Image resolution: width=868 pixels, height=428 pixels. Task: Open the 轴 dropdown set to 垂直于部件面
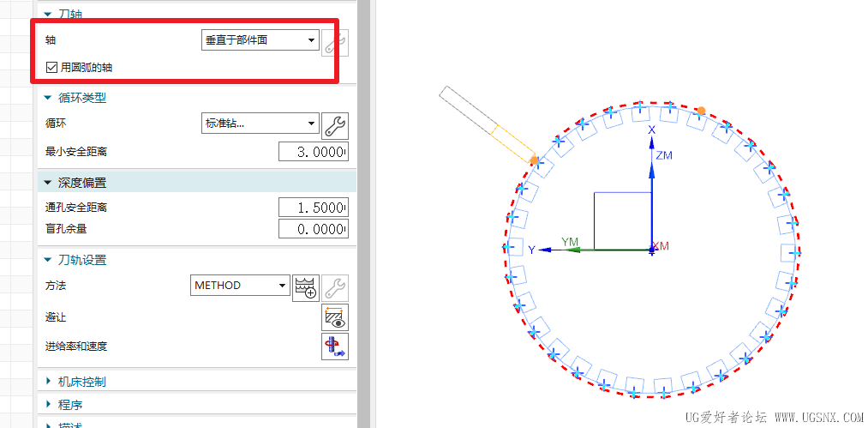coord(260,40)
